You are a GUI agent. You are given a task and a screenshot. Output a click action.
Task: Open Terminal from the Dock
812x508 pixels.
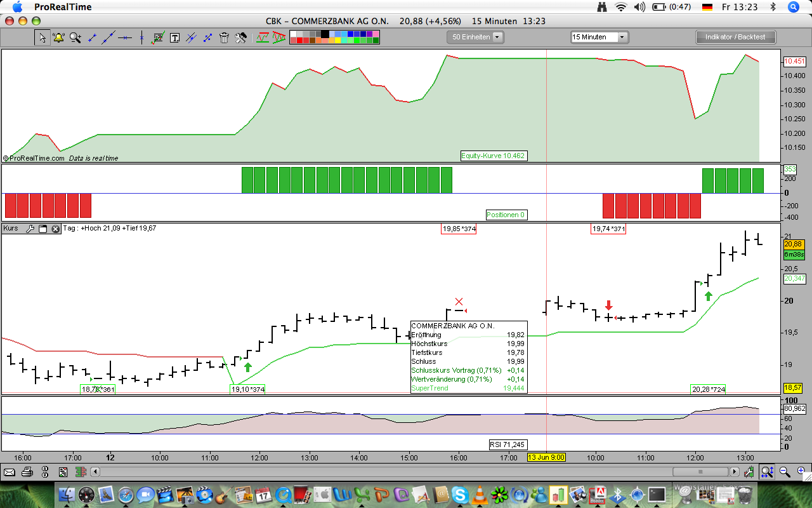(x=656, y=495)
